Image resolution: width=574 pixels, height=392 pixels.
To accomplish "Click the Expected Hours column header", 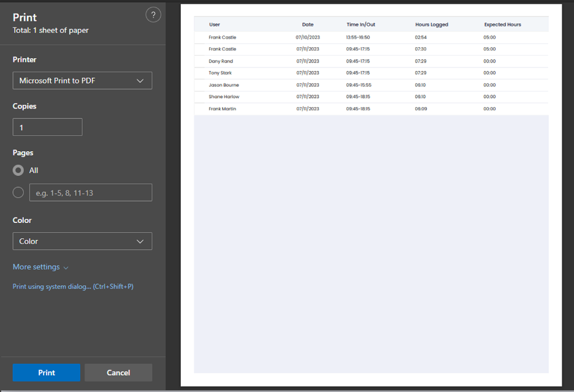I will coord(502,24).
